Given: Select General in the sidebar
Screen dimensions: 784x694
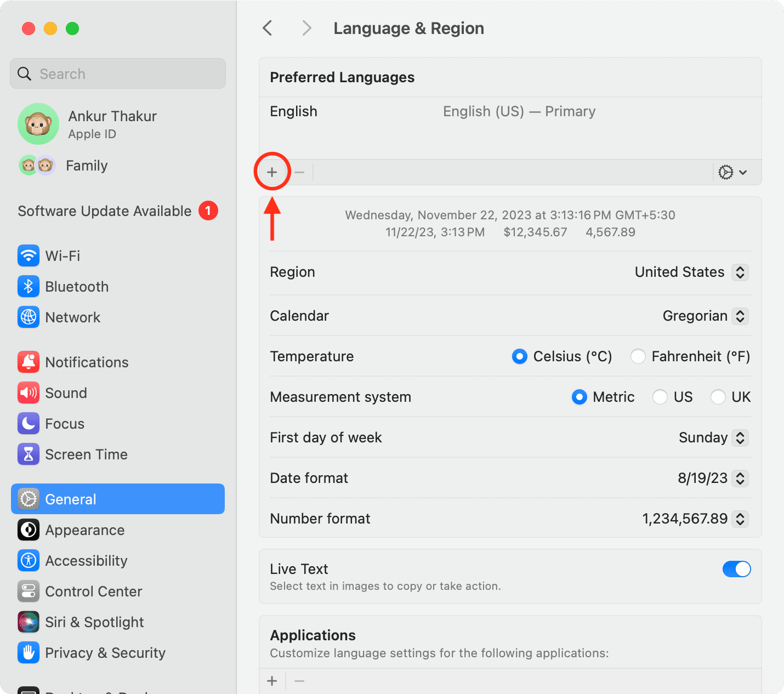Looking at the screenshot, I should click(70, 499).
